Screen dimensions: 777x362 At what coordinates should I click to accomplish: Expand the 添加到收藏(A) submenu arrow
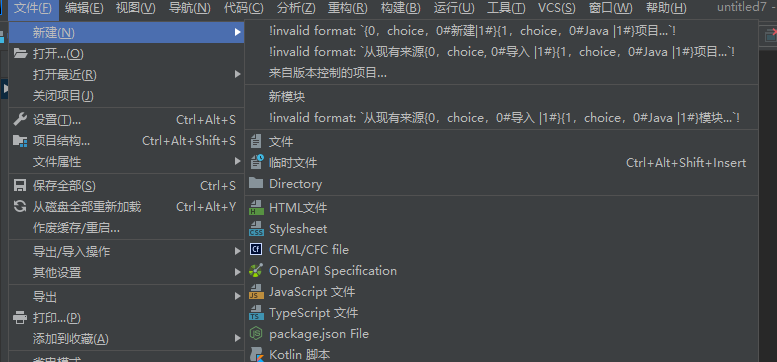coord(238,339)
